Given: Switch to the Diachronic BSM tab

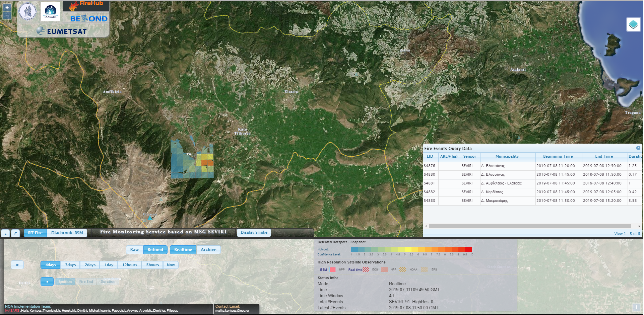Looking at the screenshot, I should coord(67,233).
